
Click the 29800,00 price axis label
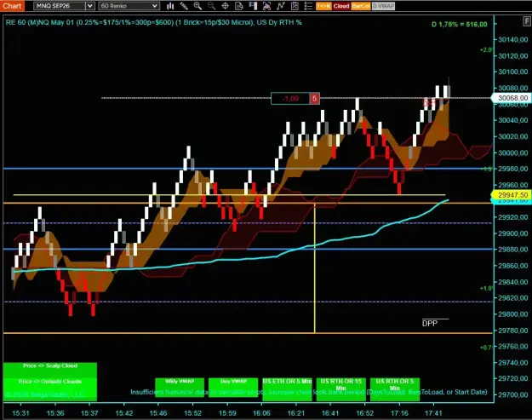point(513,314)
